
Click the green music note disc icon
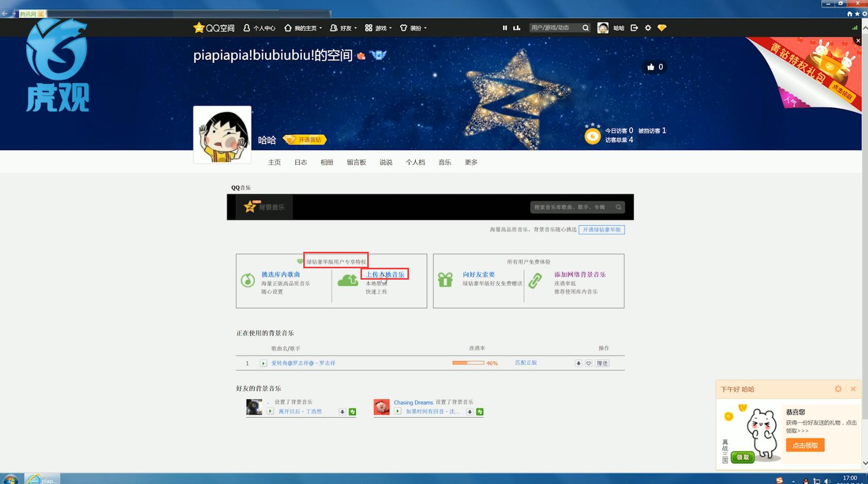(248, 280)
